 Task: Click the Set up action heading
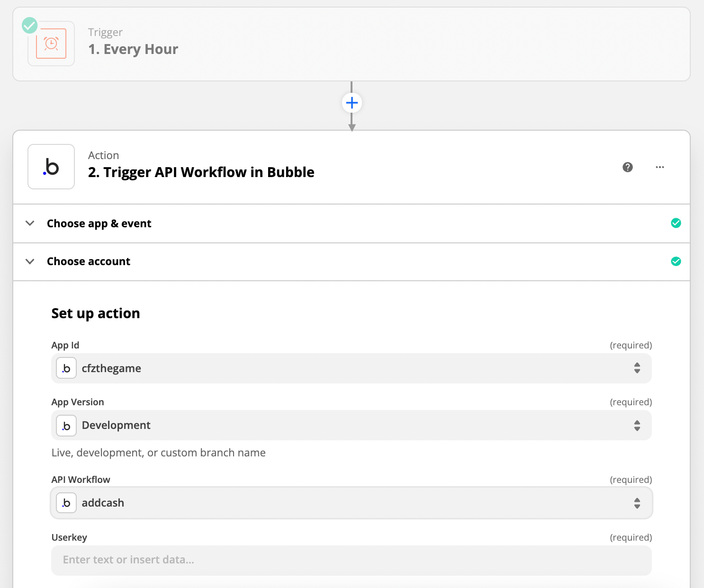click(96, 313)
